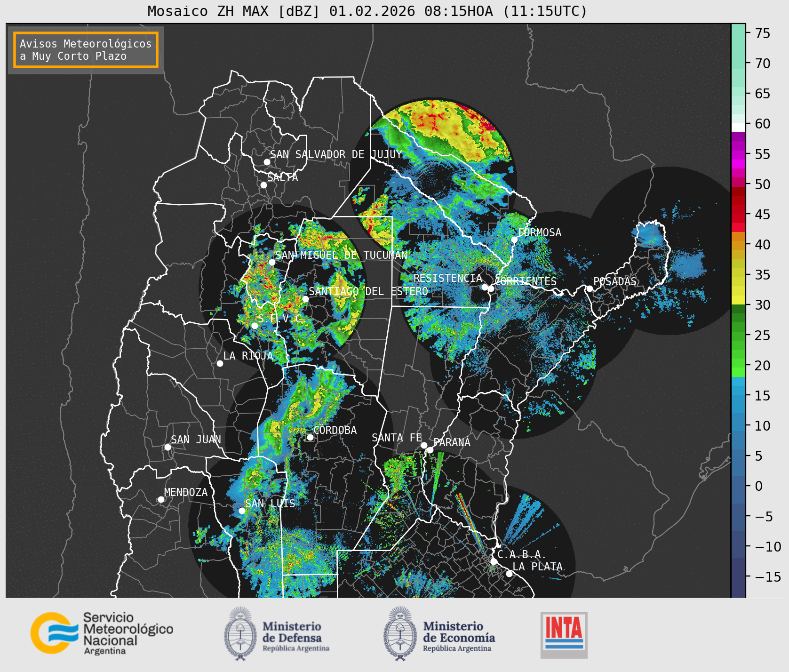Viewport: 789px width, 672px height.
Task: Select the San Salvador de Jujuy city marker
Action: tap(267, 162)
